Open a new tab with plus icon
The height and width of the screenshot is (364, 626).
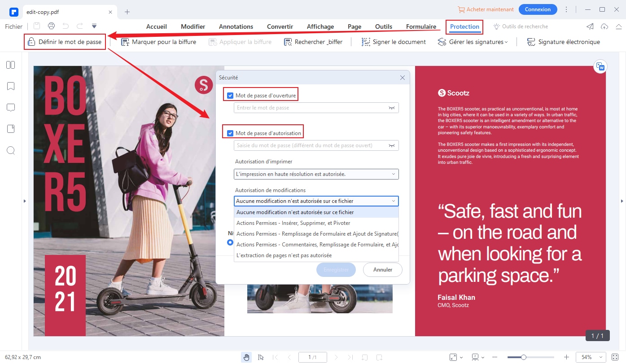pos(127,12)
